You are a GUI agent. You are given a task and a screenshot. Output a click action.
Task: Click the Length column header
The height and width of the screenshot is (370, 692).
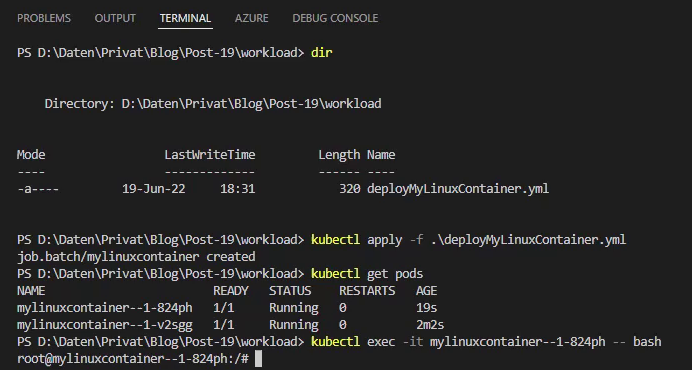point(339,155)
